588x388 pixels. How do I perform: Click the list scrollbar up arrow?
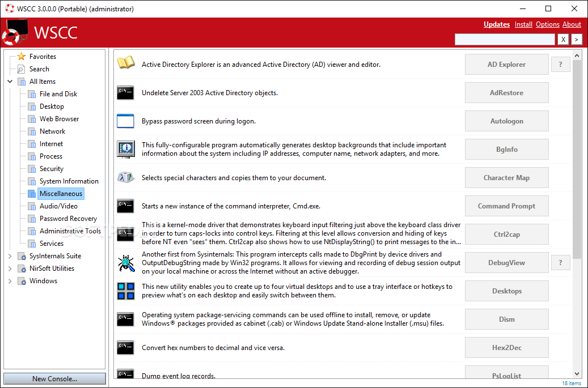(577, 56)
